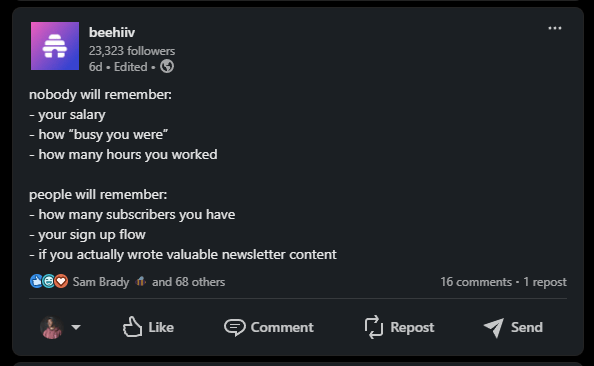
Task: View the 1 repost link
Action: (x=545, y=282)
